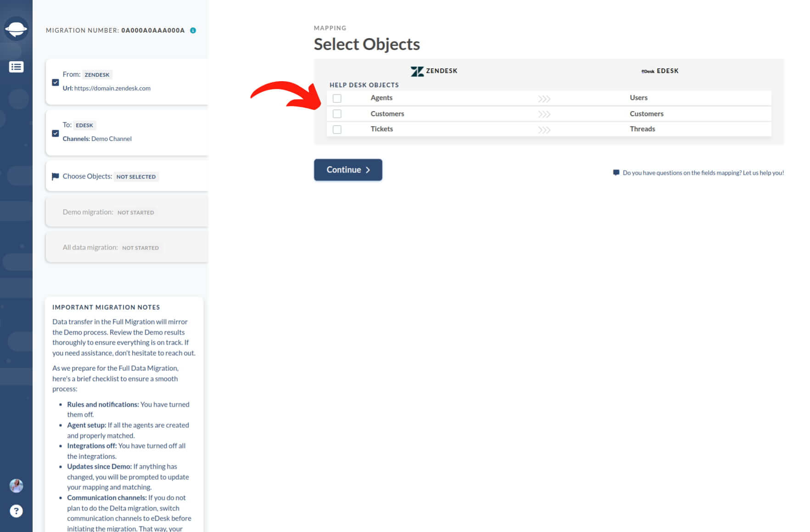Viewport: 810px width, 532px height.
Task: Click the Continue button
Action: click(348, 170)
